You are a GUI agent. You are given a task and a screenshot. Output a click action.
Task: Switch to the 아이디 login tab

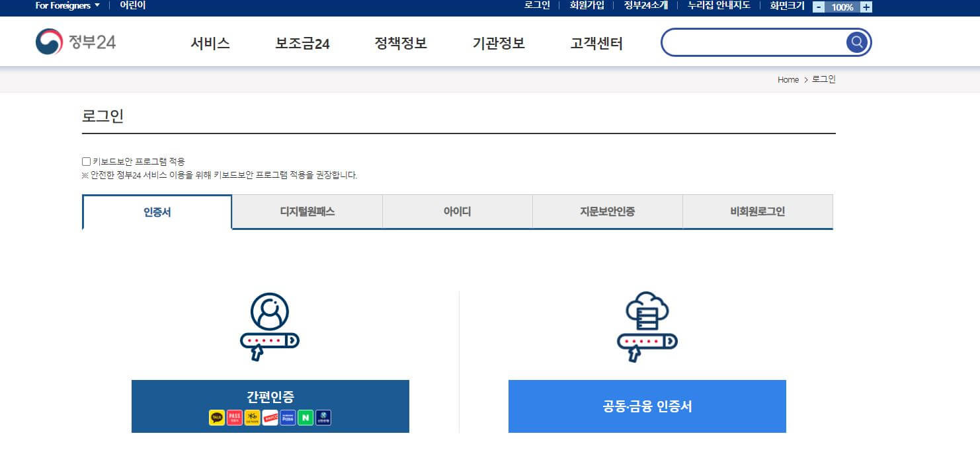click(x=456, y=211)
